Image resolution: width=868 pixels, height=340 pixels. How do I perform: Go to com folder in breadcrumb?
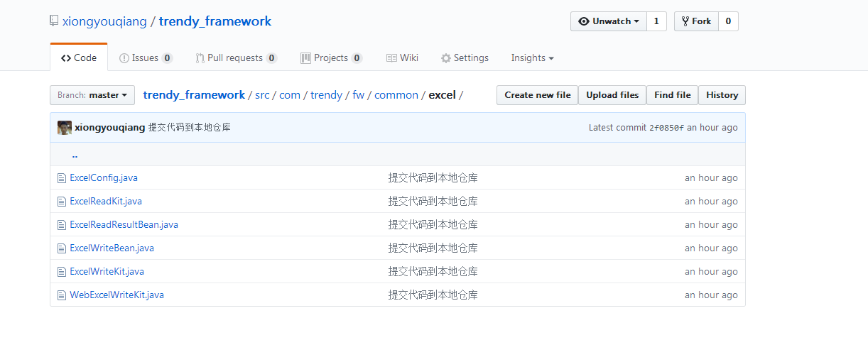click(290, 95)
